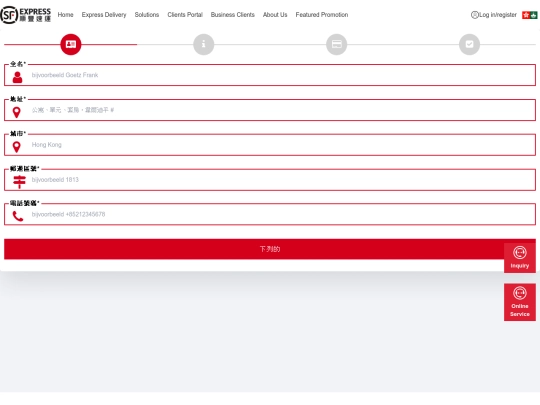Image resolution: width=540 pixels, height=405 pixels.
Task: Click the user account icon
Action: pos(475,15)
